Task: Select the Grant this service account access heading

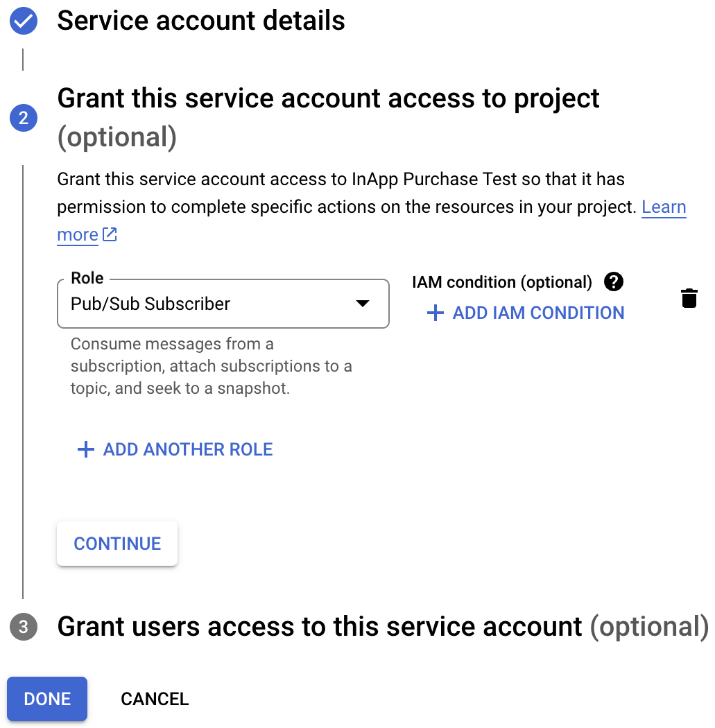Action: click(328, 98)
